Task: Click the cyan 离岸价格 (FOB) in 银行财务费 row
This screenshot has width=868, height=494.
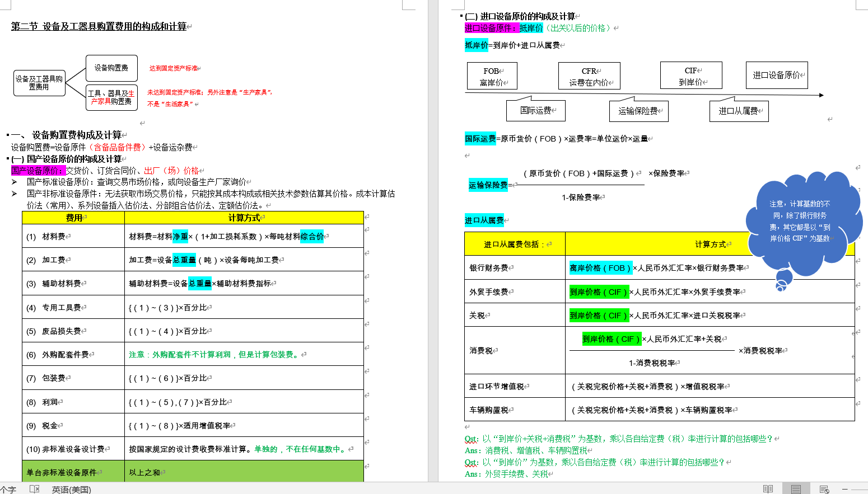Action: [x=601, y=268]
